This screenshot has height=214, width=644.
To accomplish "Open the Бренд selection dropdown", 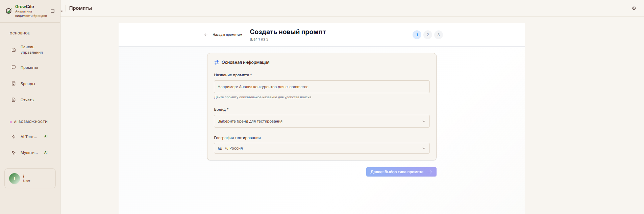I will [x=321, y=121].
